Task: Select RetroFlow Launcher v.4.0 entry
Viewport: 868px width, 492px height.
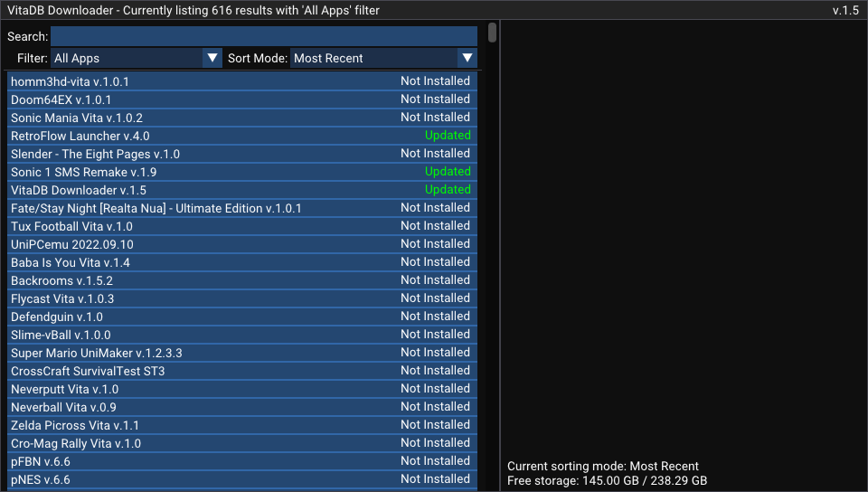Action: pos(242,136)
